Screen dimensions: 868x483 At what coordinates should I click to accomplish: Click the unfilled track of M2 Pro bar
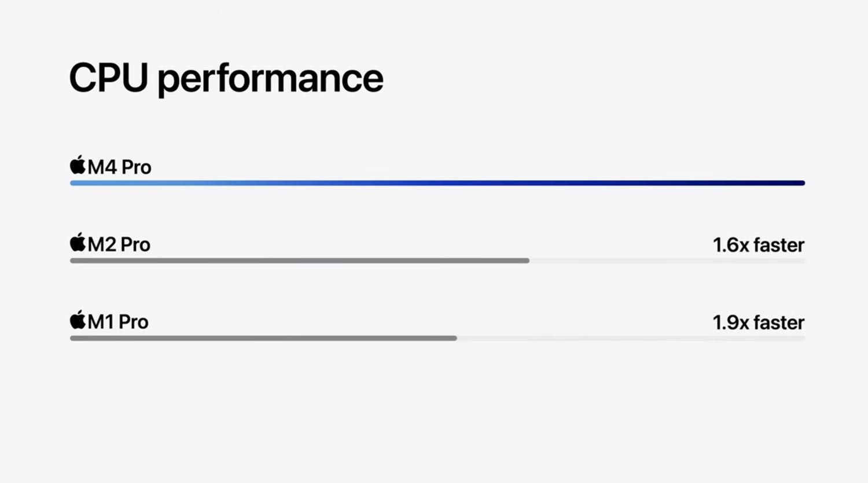coord(667,261)
